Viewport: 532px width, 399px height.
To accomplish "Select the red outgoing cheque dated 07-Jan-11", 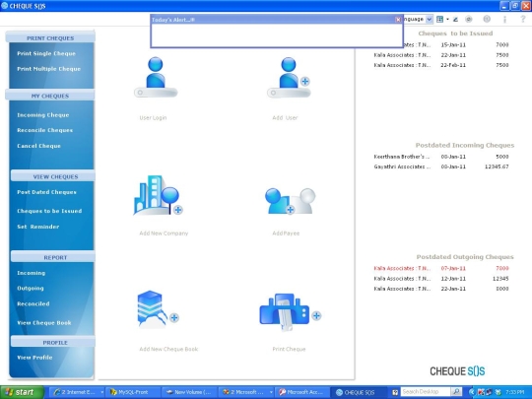I will [x=441, y=268].
